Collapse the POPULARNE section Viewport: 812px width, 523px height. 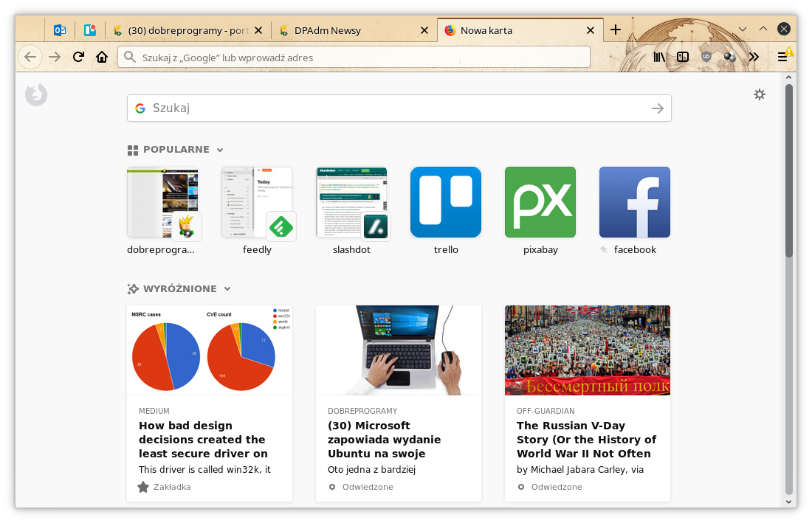coord(219,149)
